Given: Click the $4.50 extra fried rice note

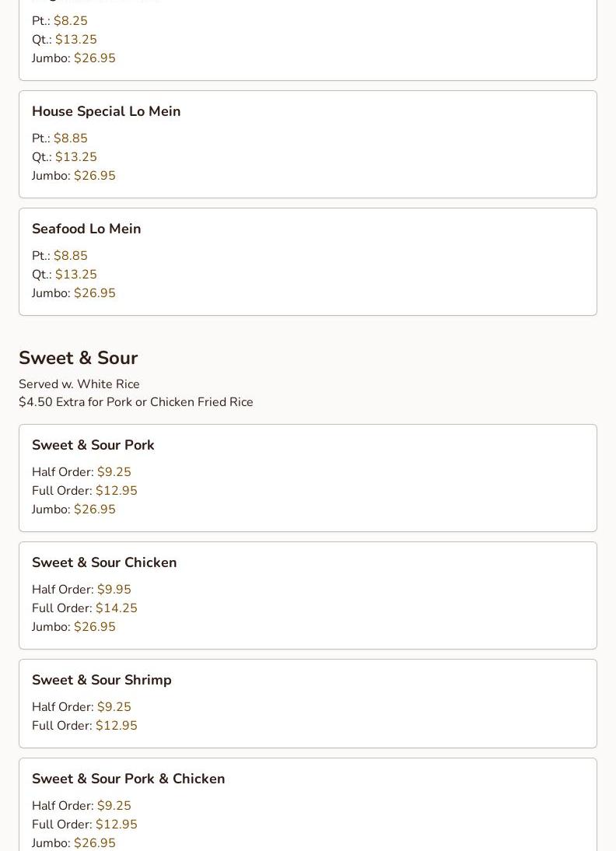Looking at the screenshot, I should (x=136, y=402).
